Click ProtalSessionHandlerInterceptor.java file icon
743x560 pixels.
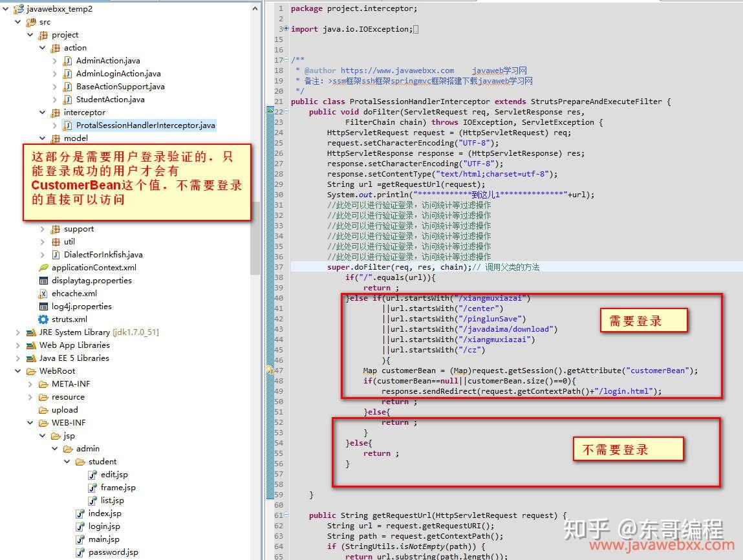pyautogui.click(x=68, y=125)
